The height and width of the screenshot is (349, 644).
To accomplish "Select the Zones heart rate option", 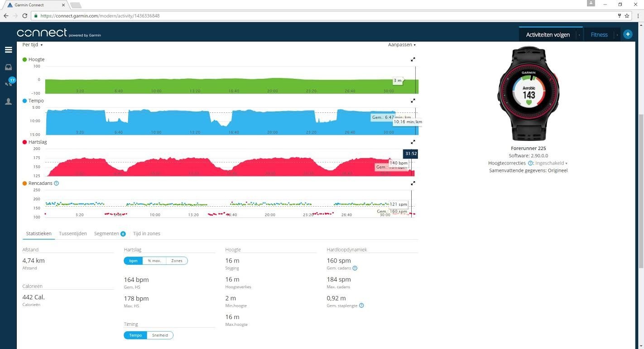I will click(177, 261).
